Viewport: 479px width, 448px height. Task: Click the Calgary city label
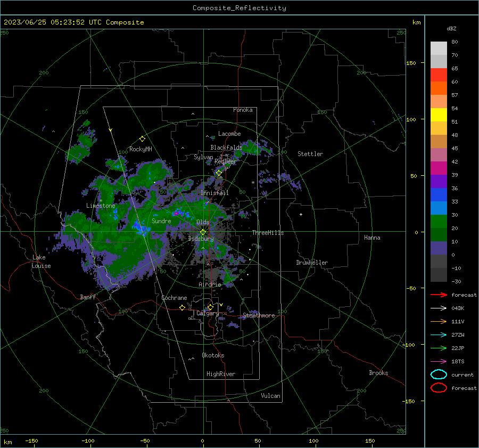(208, 313)
